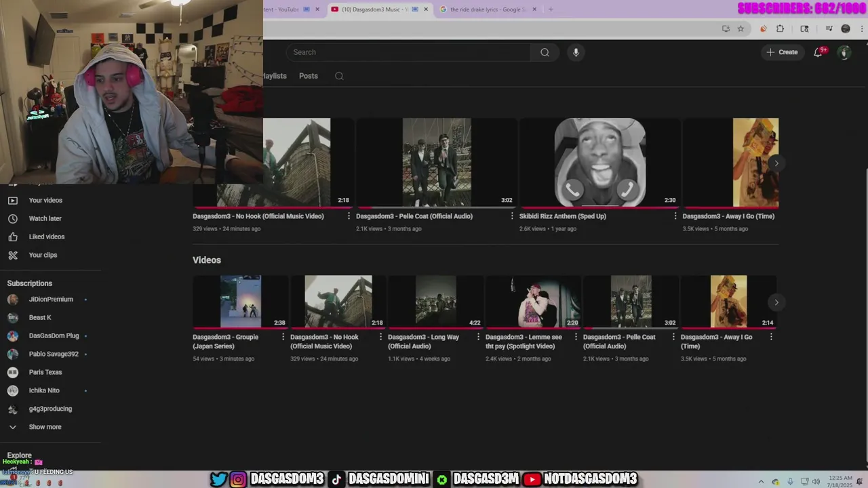Open Beast K channel avatar
The image size is (868, 488).
click(x=12, y=318)
